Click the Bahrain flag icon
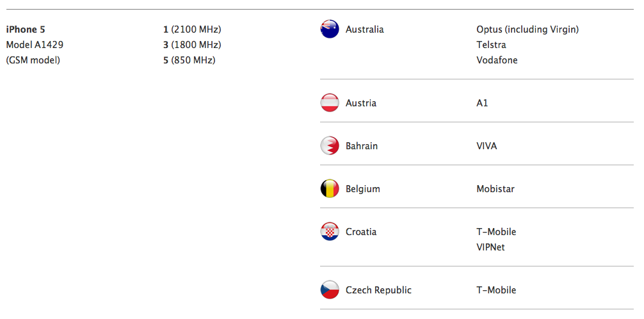This screenshot has height=319, width=644. tap(330, 146)
